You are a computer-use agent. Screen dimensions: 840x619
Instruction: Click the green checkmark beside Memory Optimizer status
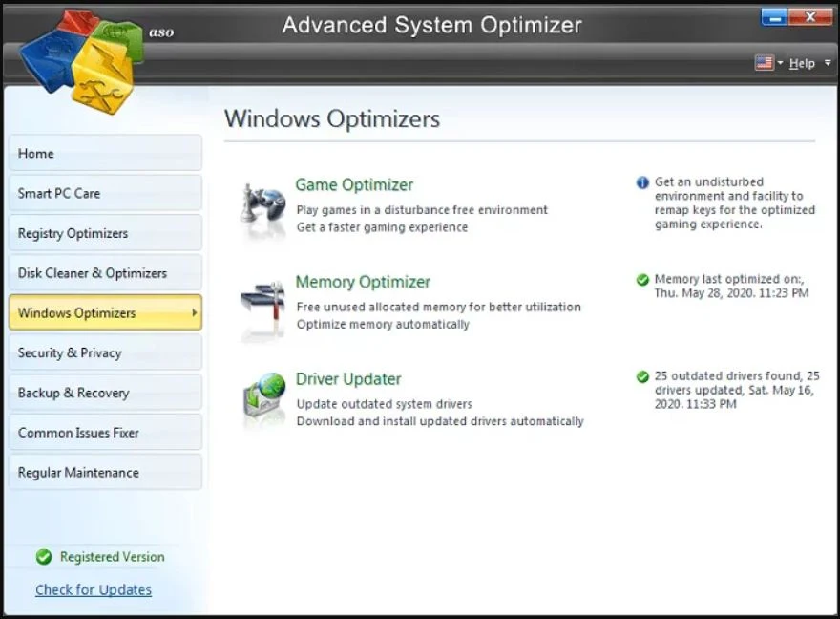tap(641, 280)
